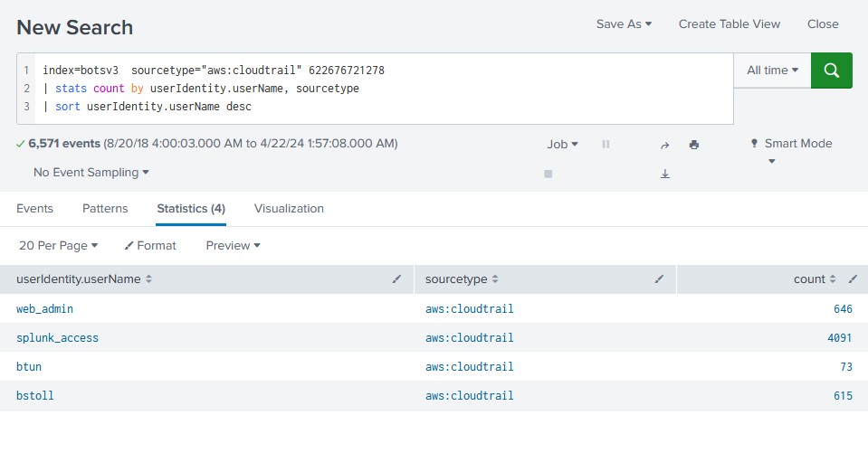
Task: Stop the search job
Action: 548,174
